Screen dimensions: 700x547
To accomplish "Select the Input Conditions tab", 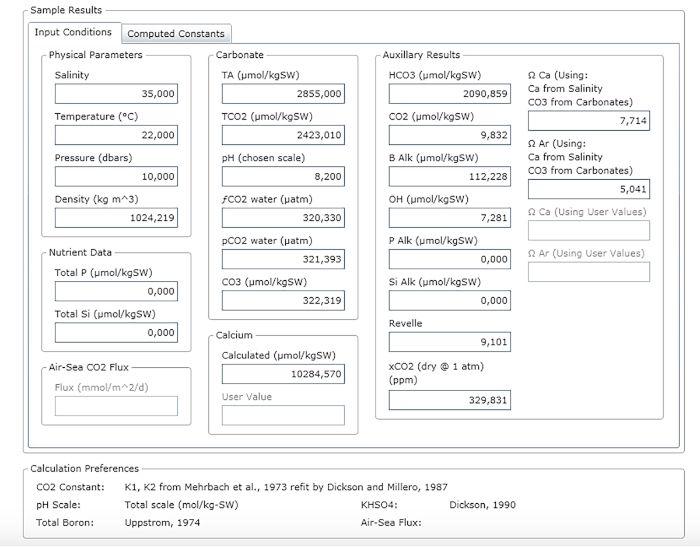I will 73,33.
